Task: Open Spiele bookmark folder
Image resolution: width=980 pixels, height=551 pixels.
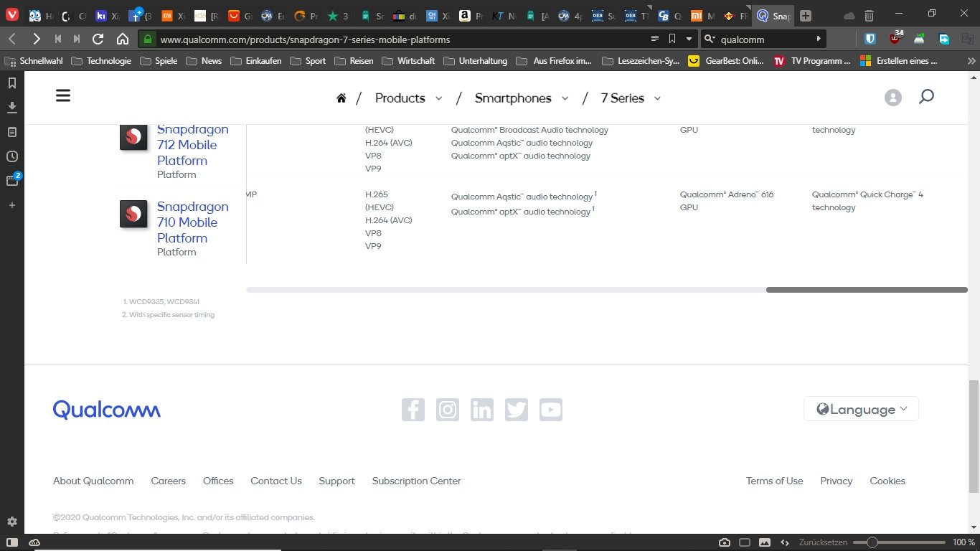Action: tap(159, 61)
